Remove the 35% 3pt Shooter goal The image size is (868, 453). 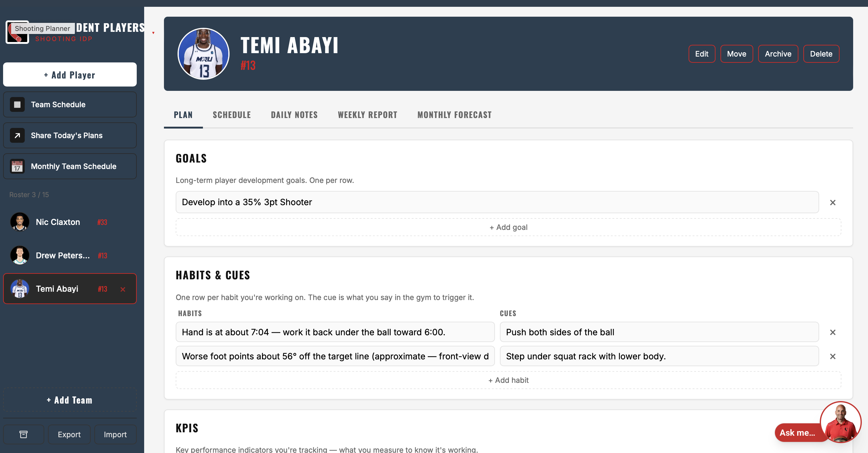(833, 203)
